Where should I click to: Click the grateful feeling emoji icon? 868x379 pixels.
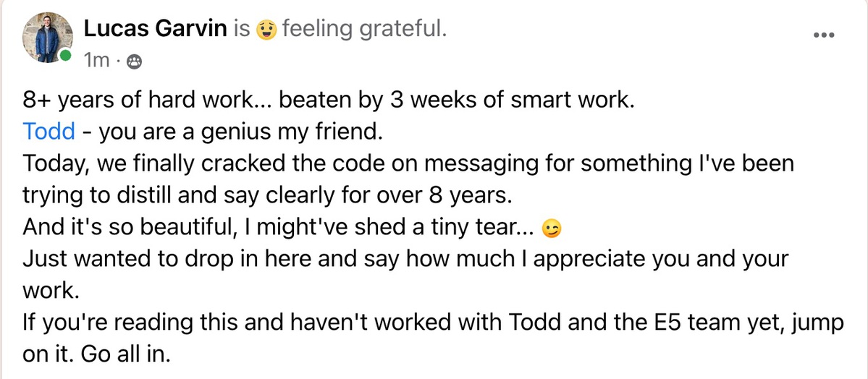[266, 30]
